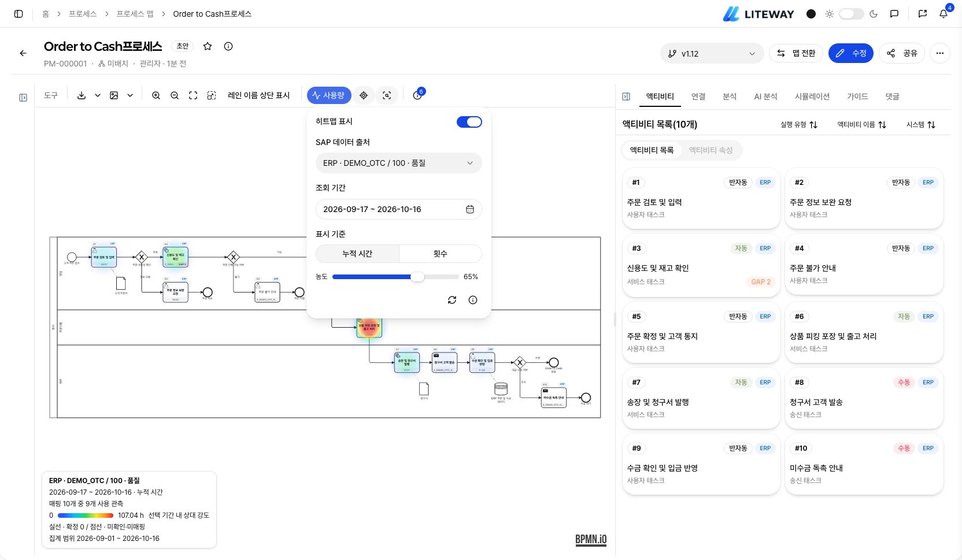Open notifications bell in the header

(x=943, y=14)
